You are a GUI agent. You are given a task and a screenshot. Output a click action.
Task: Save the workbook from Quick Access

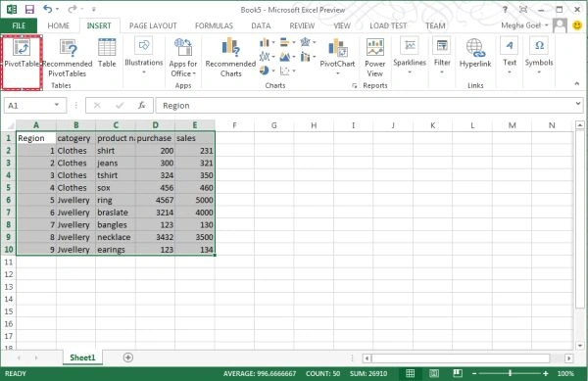pyautogui.click(x=29, y=9)
